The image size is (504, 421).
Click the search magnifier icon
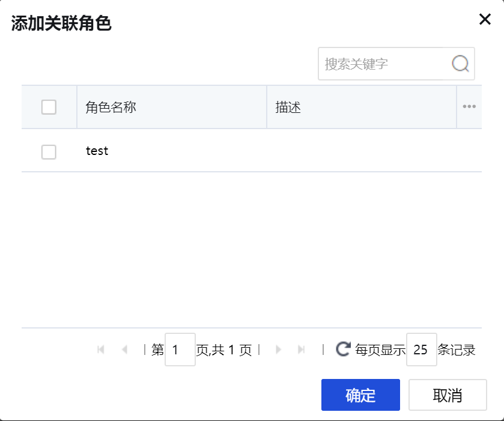click(x=460, y=64)
